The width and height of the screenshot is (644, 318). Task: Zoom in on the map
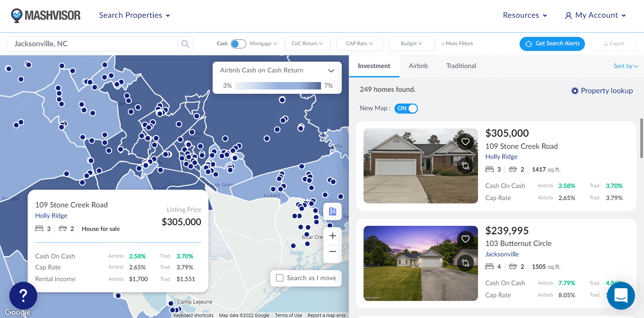tap(332, 236)
